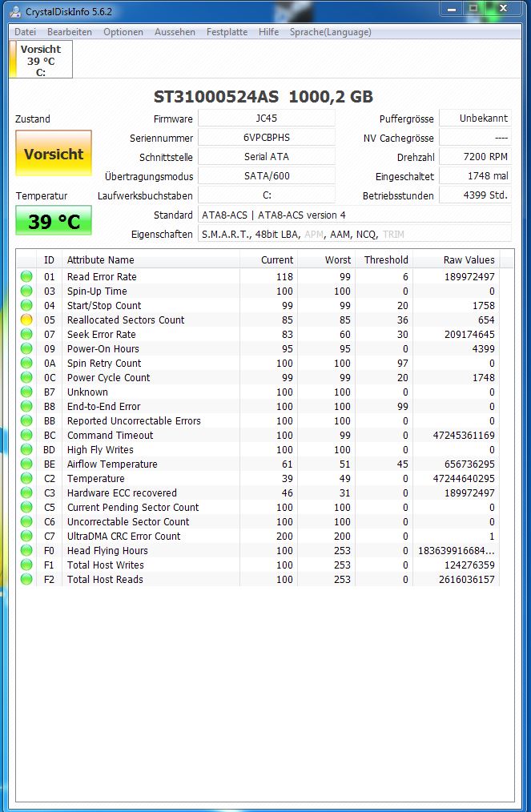Click the green status dot for Spin-Up Time
The width and height of the screenshot is (531, 812).
[x=26, y=291]
